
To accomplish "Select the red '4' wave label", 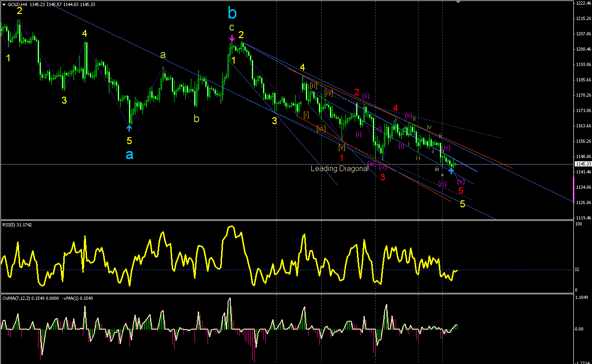I will (x=396, y=108).
